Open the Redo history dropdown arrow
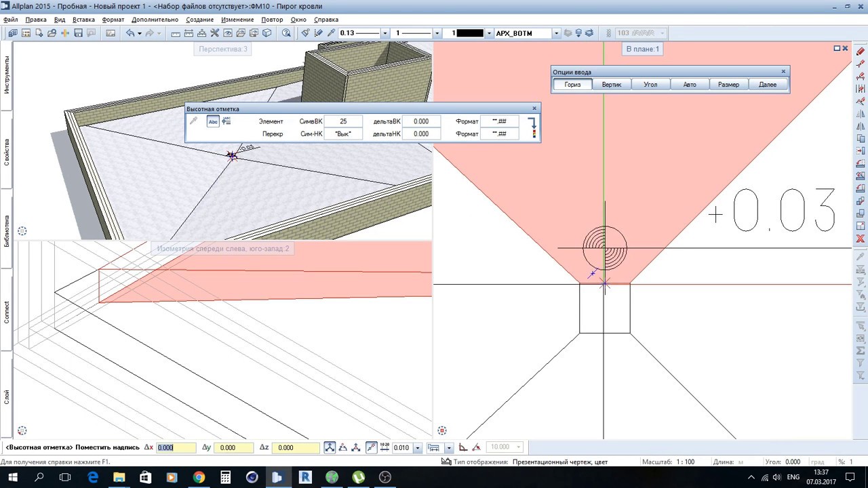 (x=159, y=33)
